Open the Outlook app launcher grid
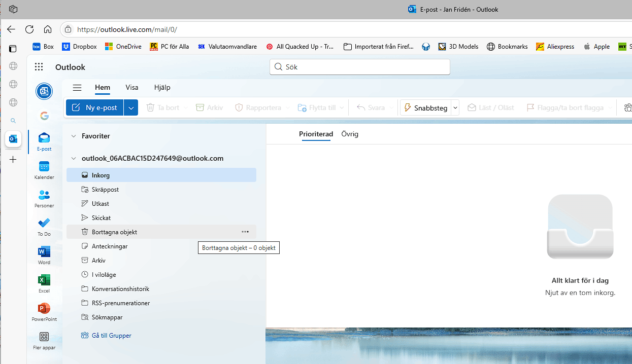Screen dimensions: 632x364 click(x=39, y=67)
